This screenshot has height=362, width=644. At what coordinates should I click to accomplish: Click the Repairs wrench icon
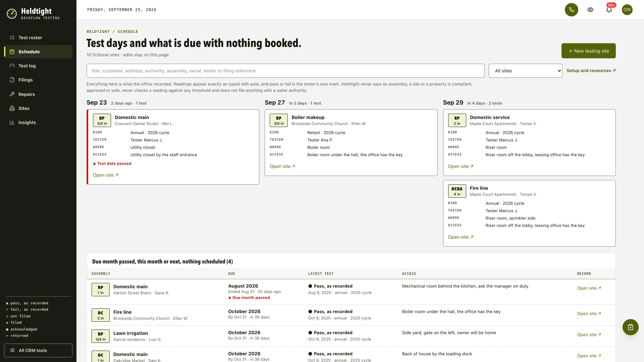12,94
